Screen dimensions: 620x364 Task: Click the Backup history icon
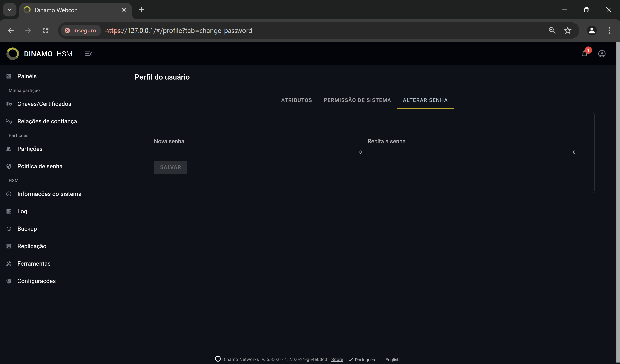[x=9, y=229]
